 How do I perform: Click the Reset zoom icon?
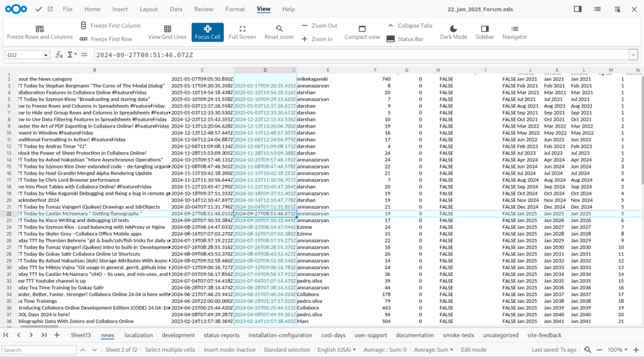click(279, 29)
